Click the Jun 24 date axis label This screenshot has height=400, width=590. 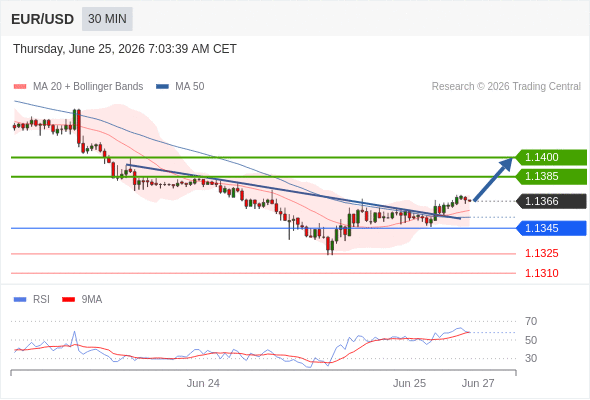(x=203, y=383)
